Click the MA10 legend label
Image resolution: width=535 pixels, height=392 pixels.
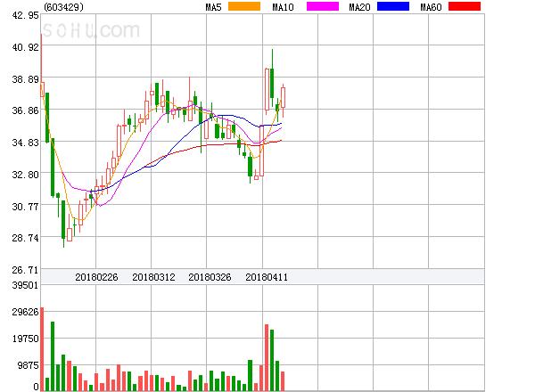(x=283, y=7)
